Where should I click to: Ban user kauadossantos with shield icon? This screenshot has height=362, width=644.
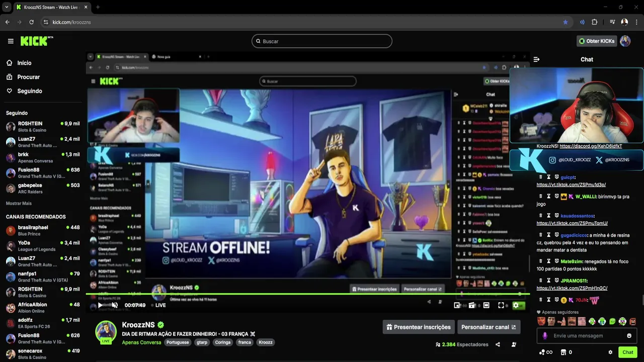pos(556,216)
